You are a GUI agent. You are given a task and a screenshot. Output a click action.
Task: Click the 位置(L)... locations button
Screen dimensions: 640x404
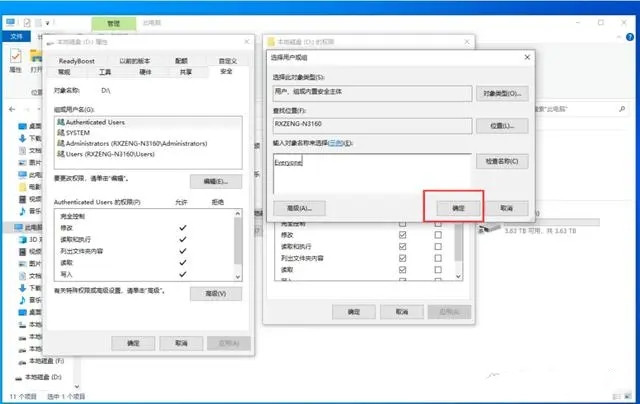click(502, 126)
